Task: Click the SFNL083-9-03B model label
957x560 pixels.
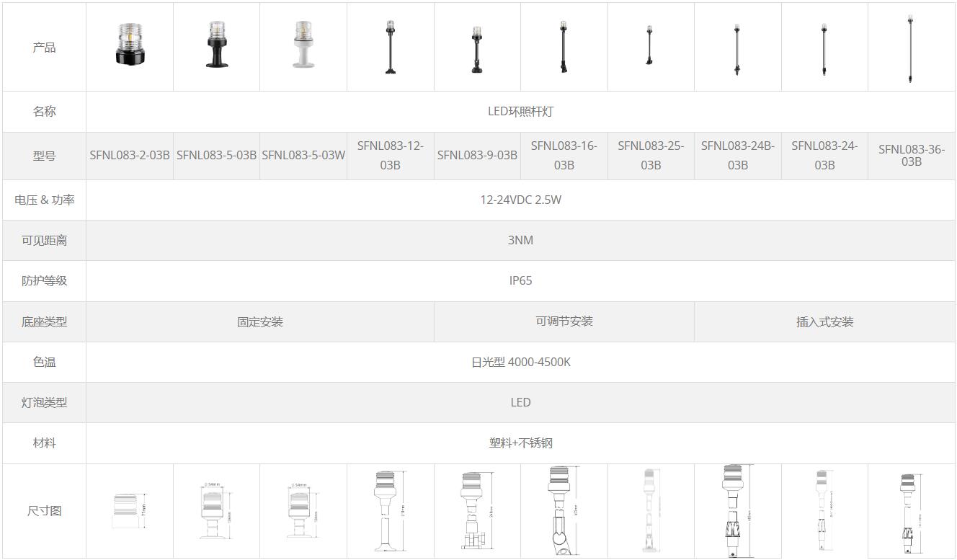Action: point(477,155)
